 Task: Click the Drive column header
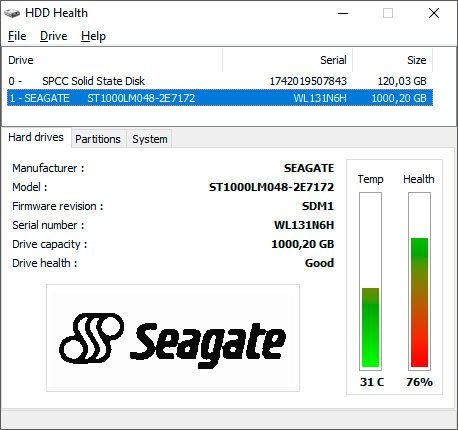point(113,60)
